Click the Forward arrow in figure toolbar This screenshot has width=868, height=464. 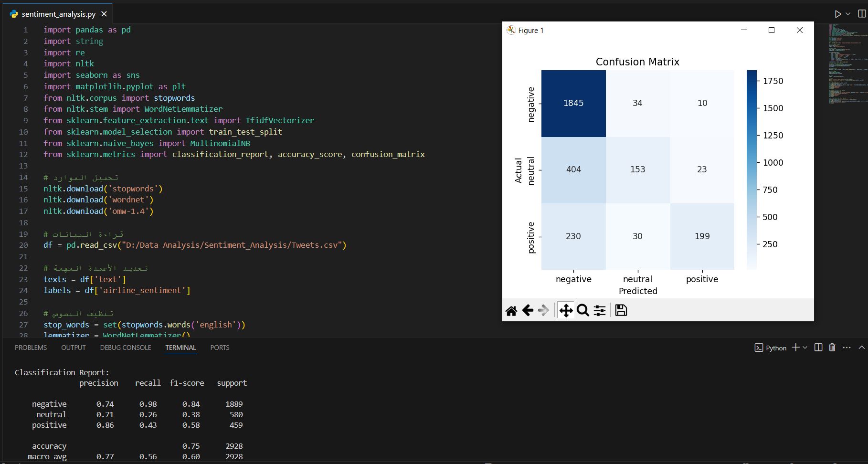[543, 311]
